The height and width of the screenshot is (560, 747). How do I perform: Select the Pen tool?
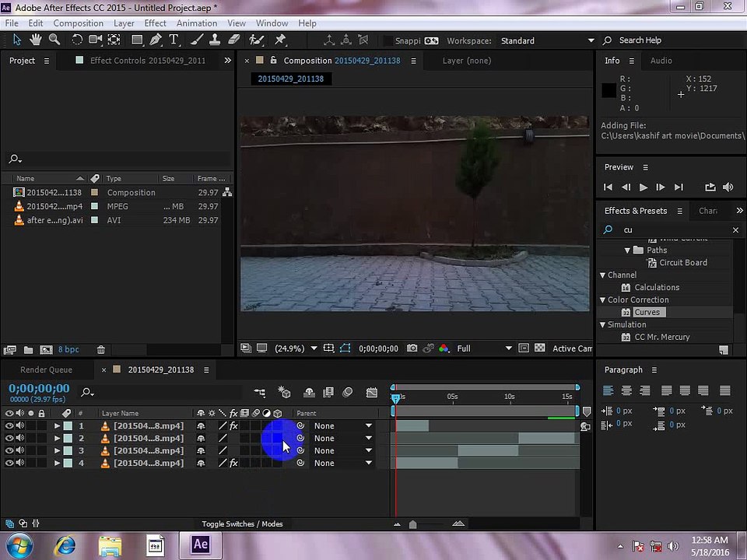click(x=156, y=40)
